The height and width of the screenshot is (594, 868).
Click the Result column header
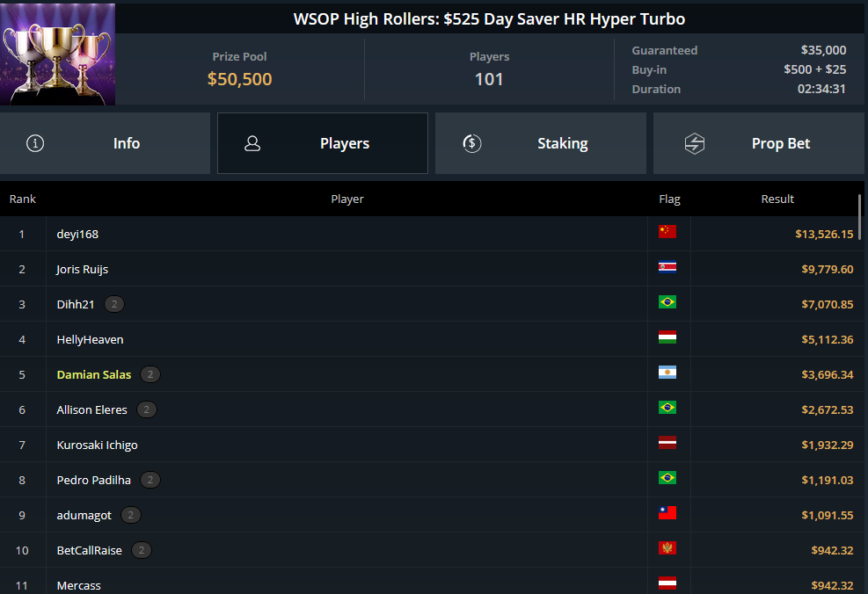[x=777, y=199]
